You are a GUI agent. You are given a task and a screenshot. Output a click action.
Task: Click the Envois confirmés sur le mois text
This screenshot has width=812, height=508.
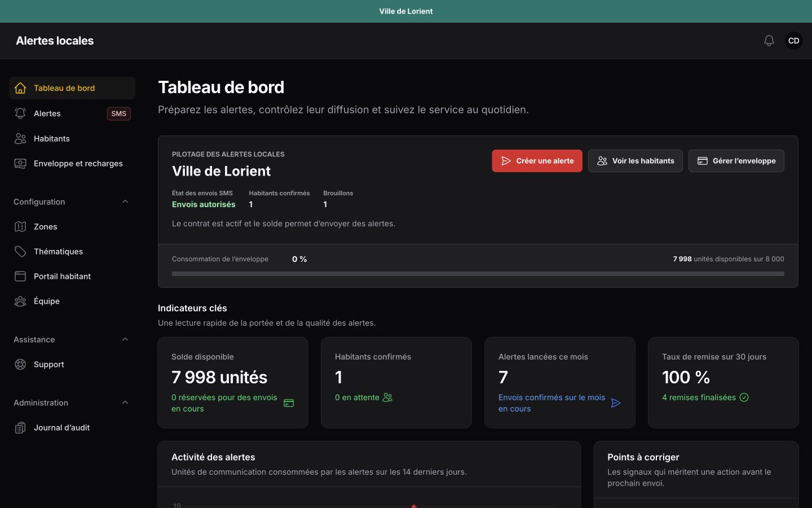coord(551,403)
